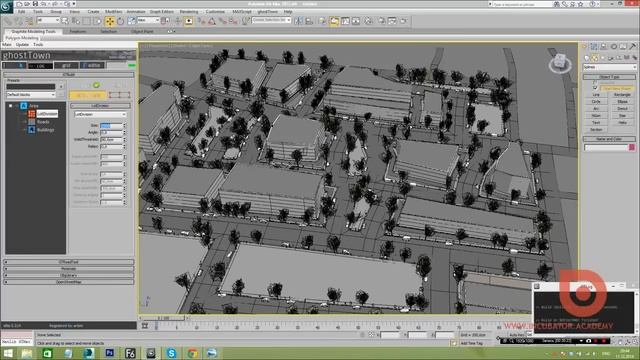Open the Display command panel tab
The image size is (640, 360).
tap(623, 47)
